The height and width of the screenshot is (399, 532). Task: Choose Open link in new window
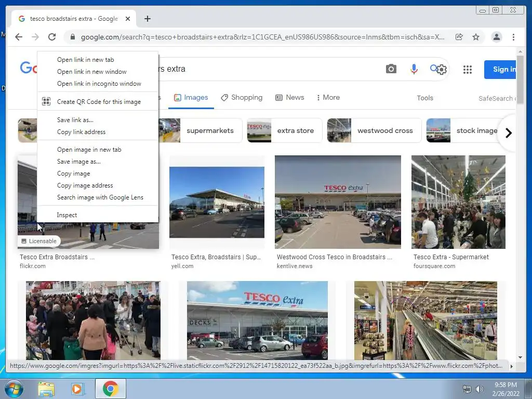98,72
